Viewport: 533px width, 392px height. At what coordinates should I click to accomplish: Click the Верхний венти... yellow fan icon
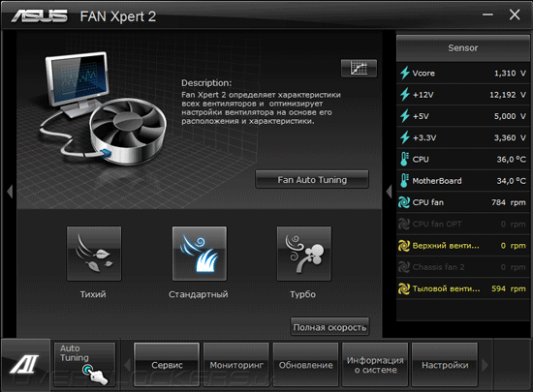tap(404, 246)
